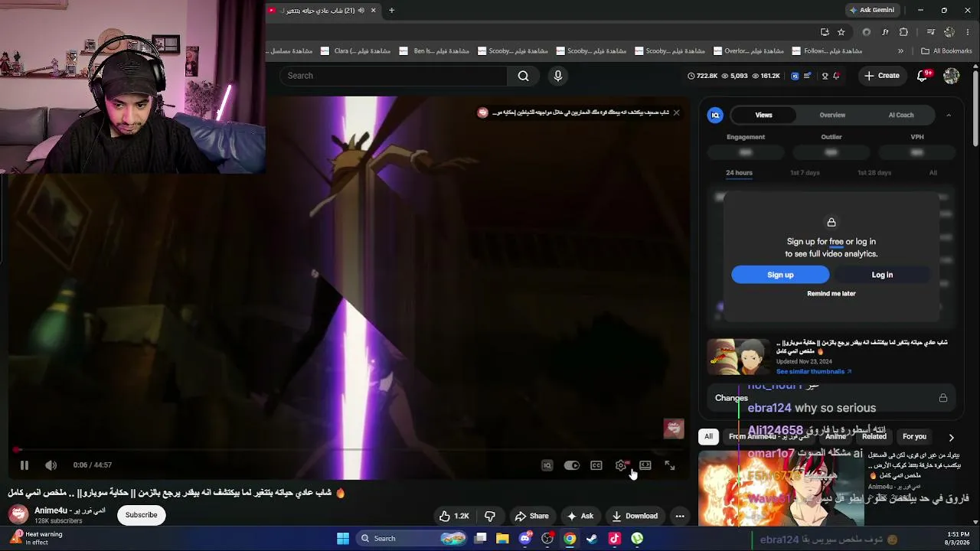
Task: Mute the video with the speaker icon
Action: [x=51, y=465]
